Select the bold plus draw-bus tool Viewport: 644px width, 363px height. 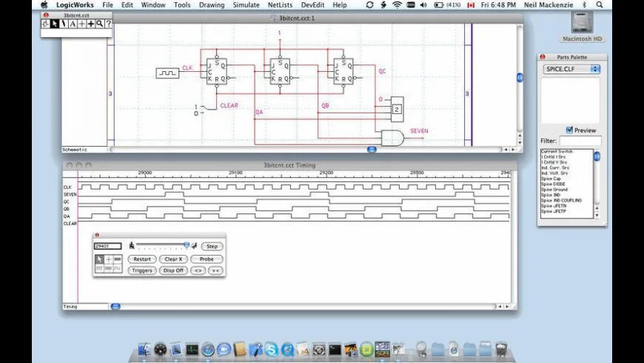tap(91, 24)
